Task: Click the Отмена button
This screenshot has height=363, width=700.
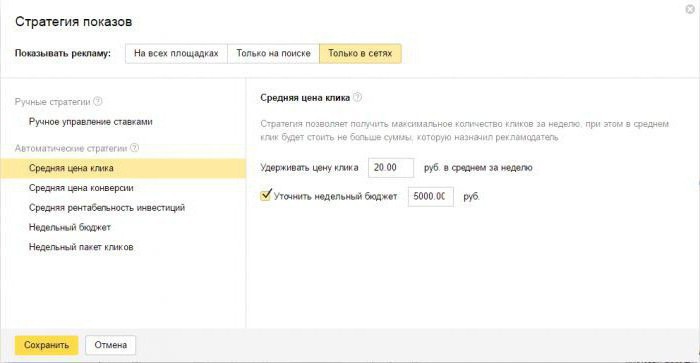Action: point(111,345)
